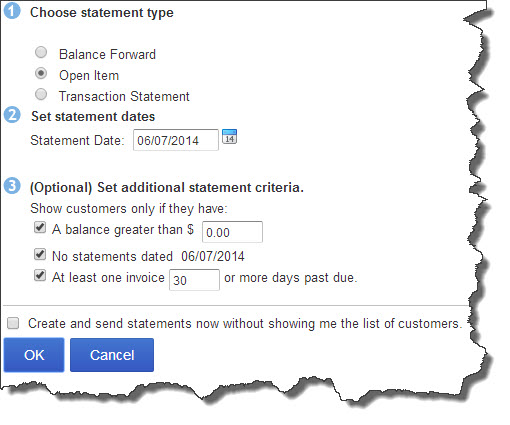Uncheck the balance greater than checkbox

point(40,228)
